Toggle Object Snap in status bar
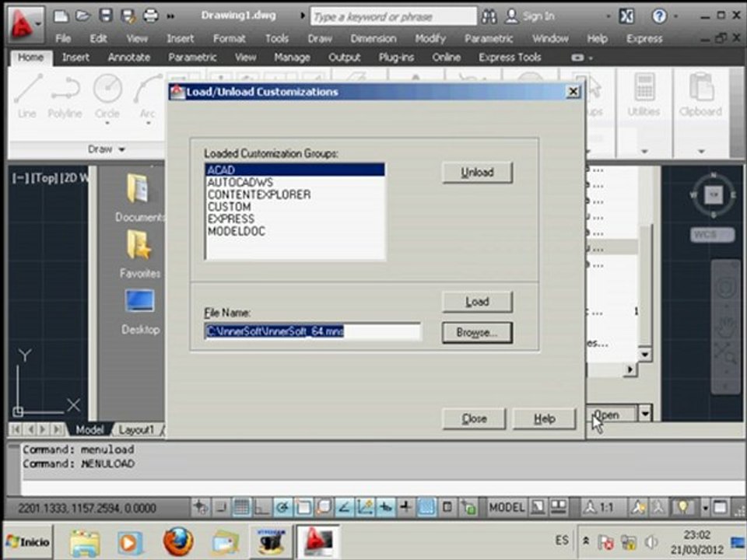 coord(303,508)
